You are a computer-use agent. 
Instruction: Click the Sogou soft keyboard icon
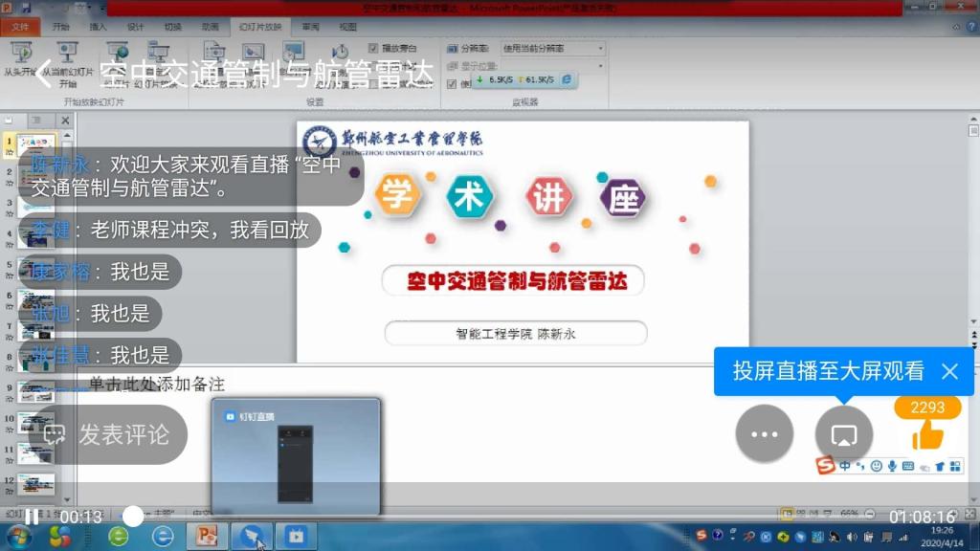pyautogui.click(x=908, y=466)
